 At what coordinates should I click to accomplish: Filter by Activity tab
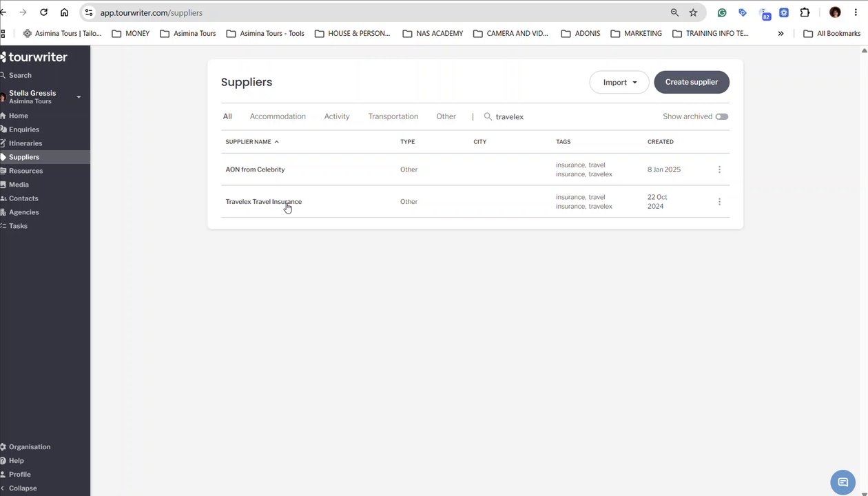pos(337,116)
